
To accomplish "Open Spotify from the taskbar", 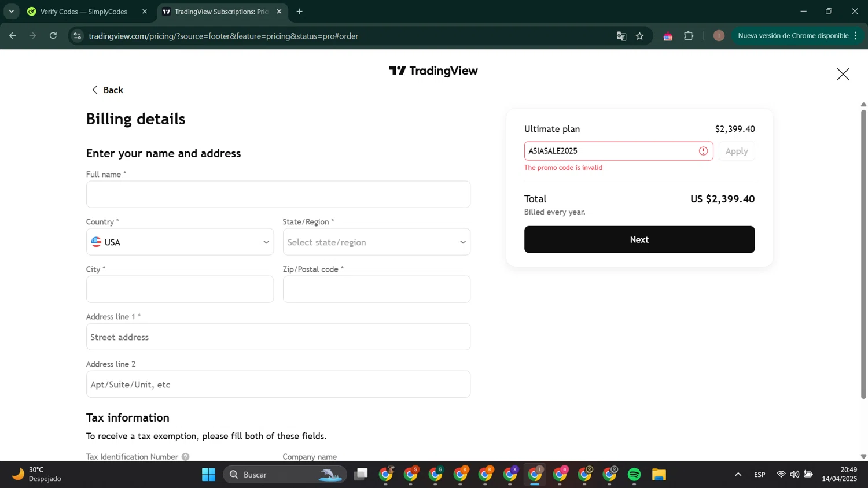I will point(634,475).
